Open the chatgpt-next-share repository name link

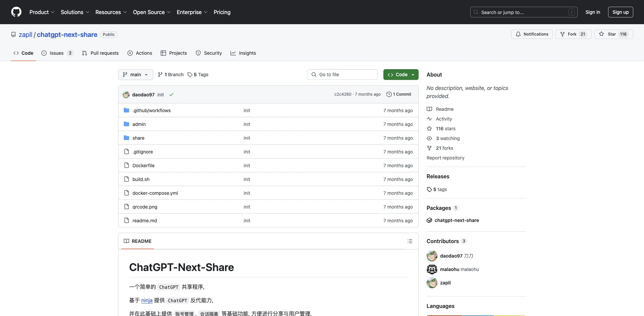point(67,35)
